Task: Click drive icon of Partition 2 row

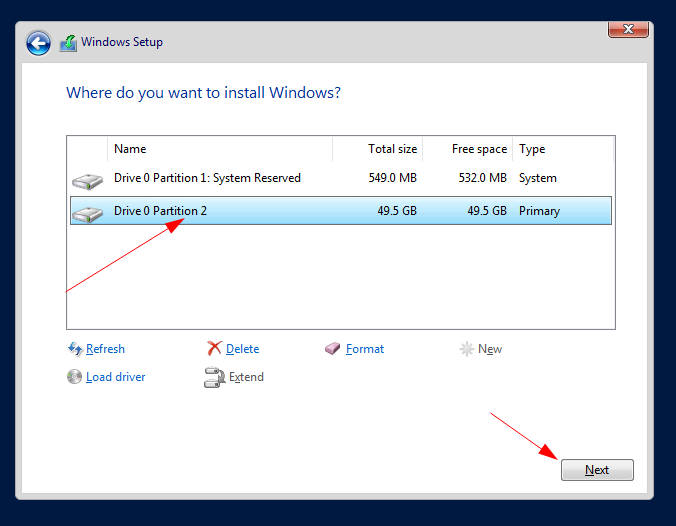Action: tap(88, 214)
